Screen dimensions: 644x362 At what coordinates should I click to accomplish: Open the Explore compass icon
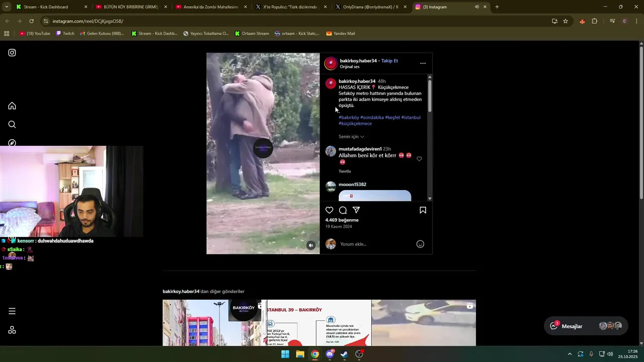point(12,143)
